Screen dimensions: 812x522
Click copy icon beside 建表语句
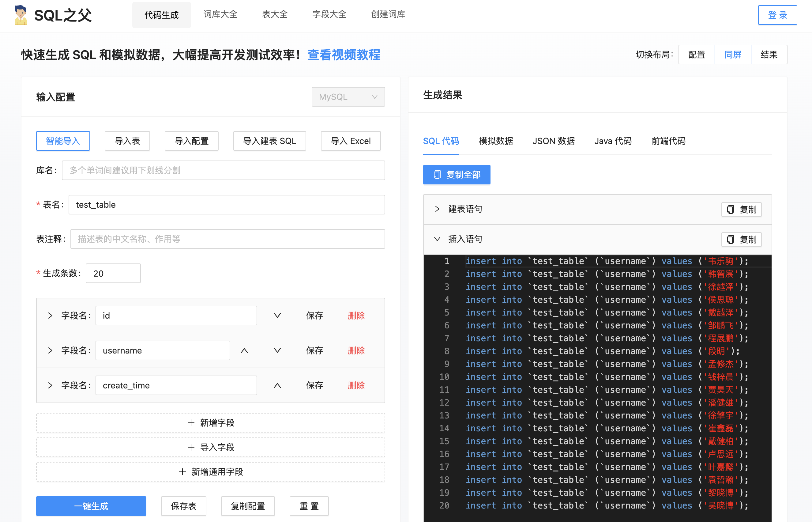(x=731, y=209)
